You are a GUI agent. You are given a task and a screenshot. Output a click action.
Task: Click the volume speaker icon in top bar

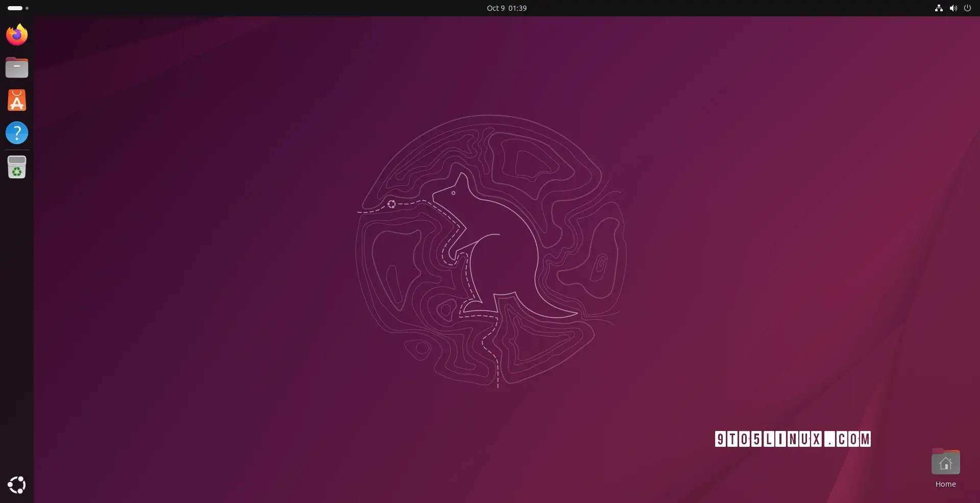(x=953, y=8)
